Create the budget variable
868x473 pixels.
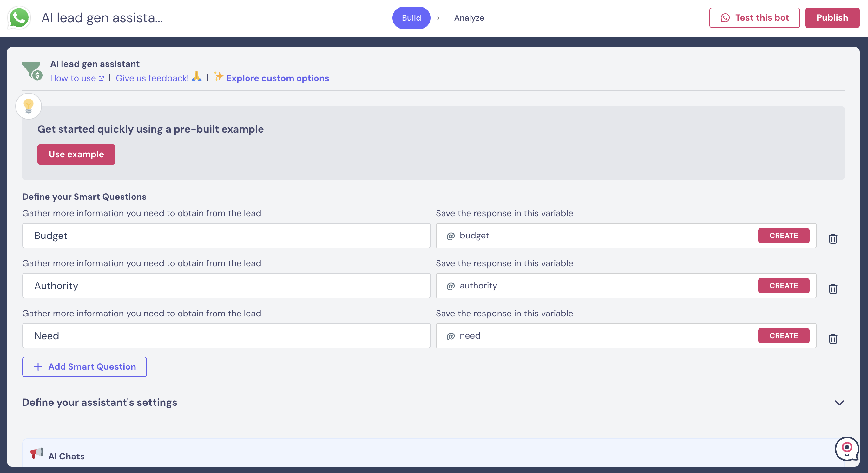tap(783, 235)
